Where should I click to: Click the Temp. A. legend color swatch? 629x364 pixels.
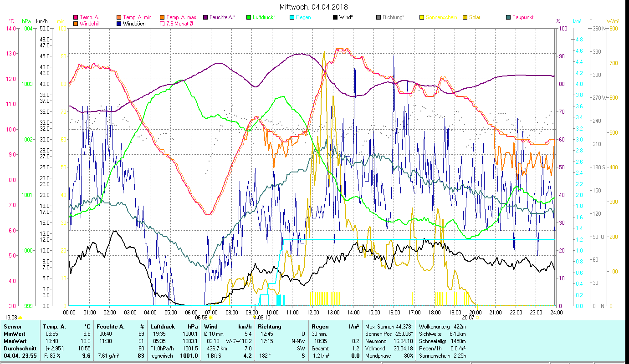(75, 17)
